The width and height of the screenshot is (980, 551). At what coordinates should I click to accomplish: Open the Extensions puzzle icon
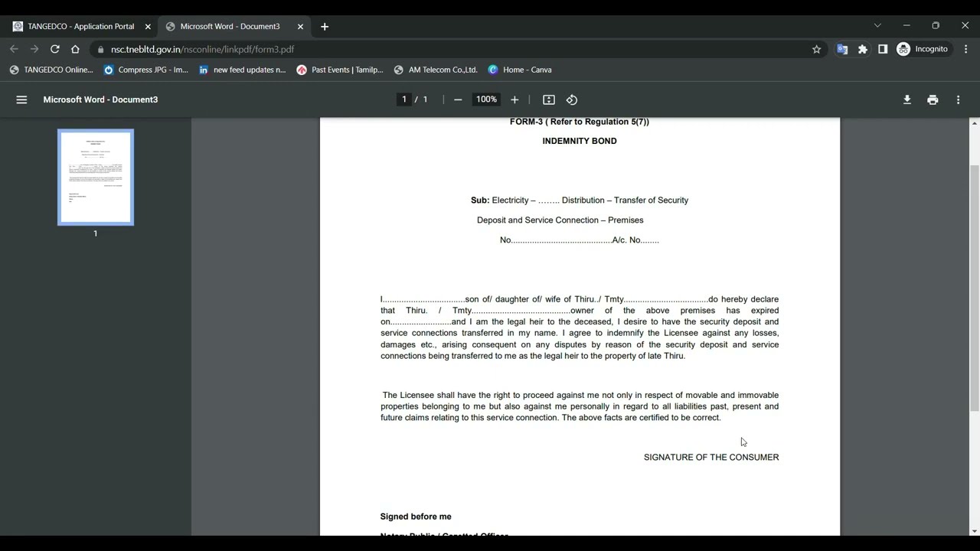click(x=863, y=49)
